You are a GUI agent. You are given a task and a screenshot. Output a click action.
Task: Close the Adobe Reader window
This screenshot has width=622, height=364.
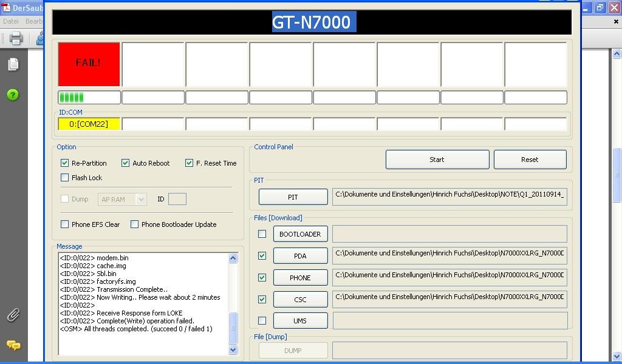(614, 7)
